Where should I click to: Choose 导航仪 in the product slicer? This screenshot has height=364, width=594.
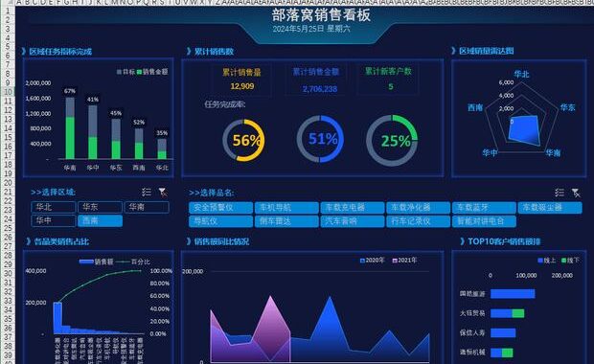[x=221, y=221]
